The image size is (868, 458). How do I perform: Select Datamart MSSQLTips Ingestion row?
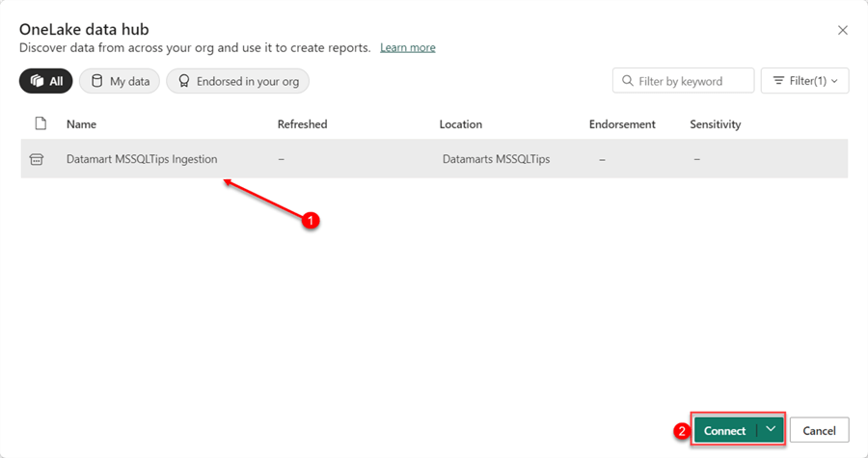click(434, 159)
